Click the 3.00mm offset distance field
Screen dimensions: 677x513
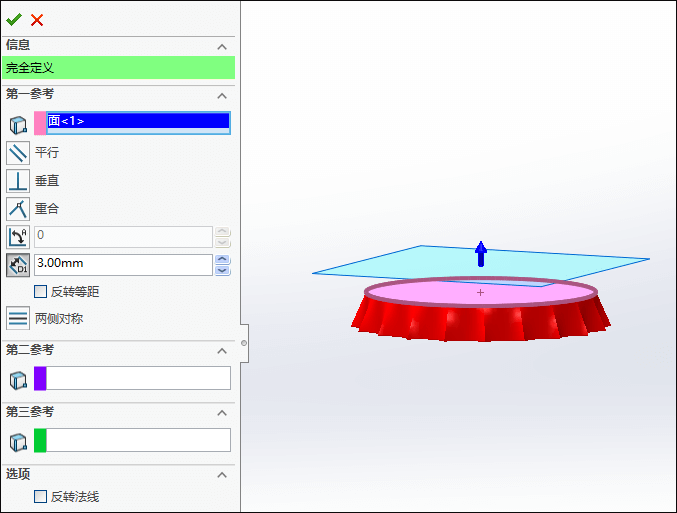click(123, 265)
